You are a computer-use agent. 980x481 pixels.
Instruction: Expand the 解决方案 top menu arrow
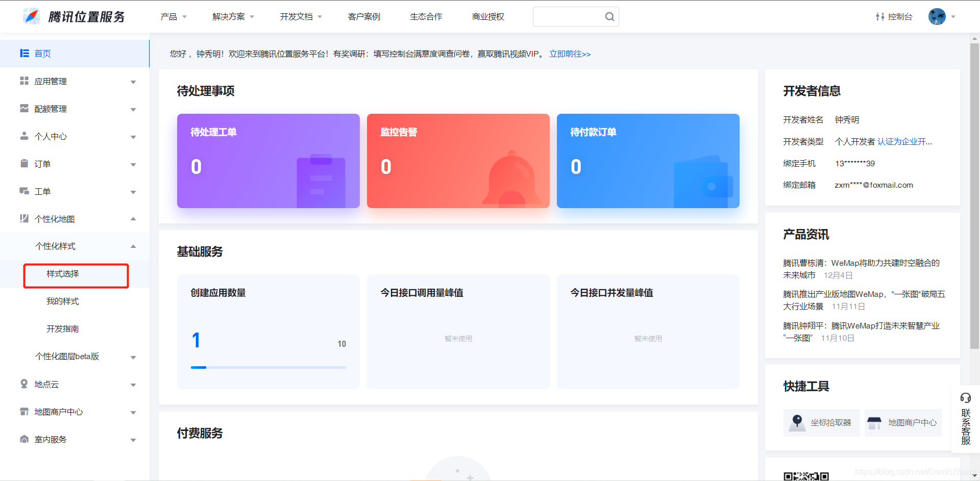[252, 17]
